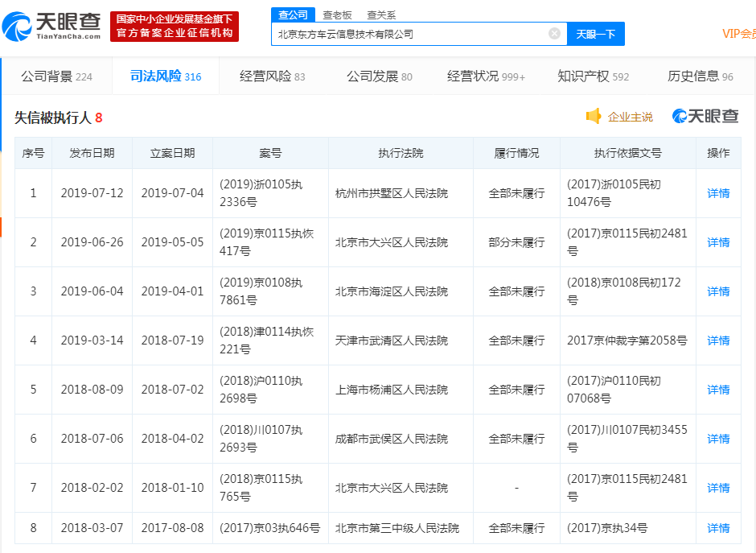Click the 执行法院 column header
The width and height of the screenshot is (756, 553).
(x=401, y=154)
